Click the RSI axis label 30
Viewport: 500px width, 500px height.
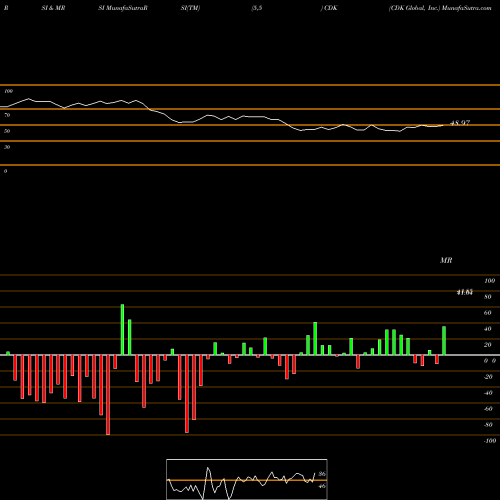point(7,147)
